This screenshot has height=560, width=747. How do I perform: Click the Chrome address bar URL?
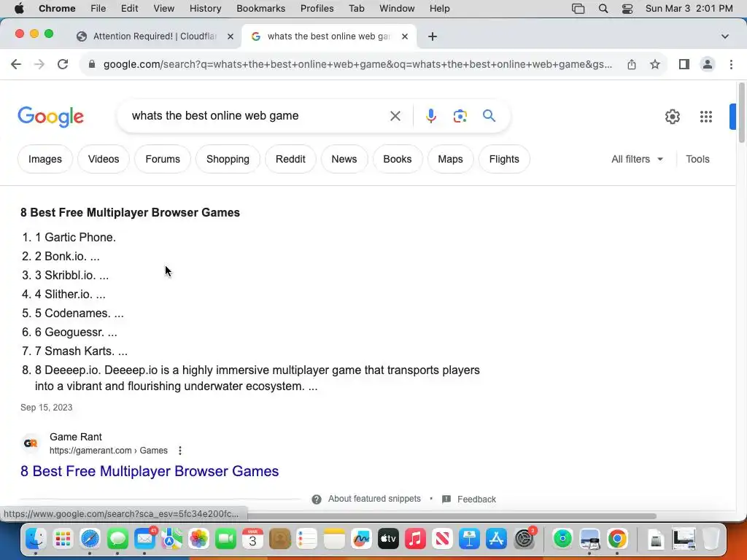pos(357,64)
